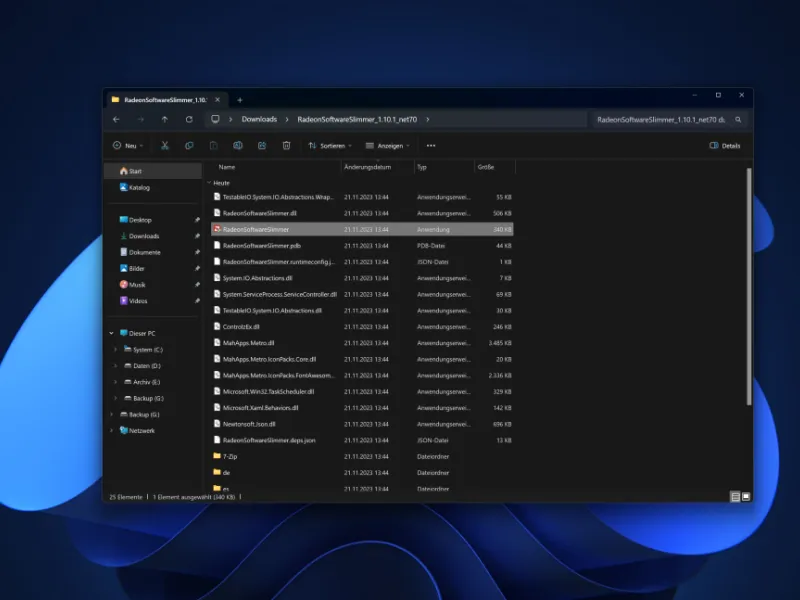Click the Share icon in toolbar
The image size is (800, 600).
262,146
